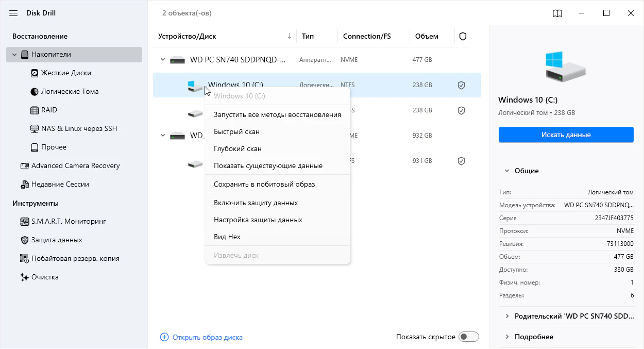
Task: Click shield status on the 931 GB volume
Action: [462, 161]
